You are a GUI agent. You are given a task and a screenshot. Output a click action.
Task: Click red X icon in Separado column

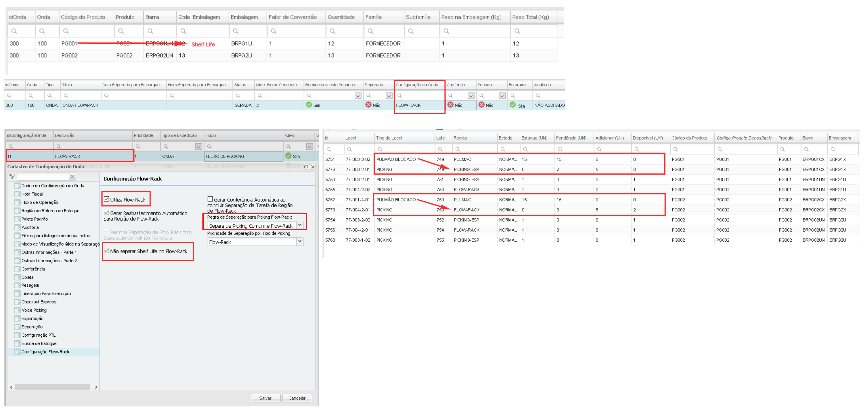(x=368, y=105)
